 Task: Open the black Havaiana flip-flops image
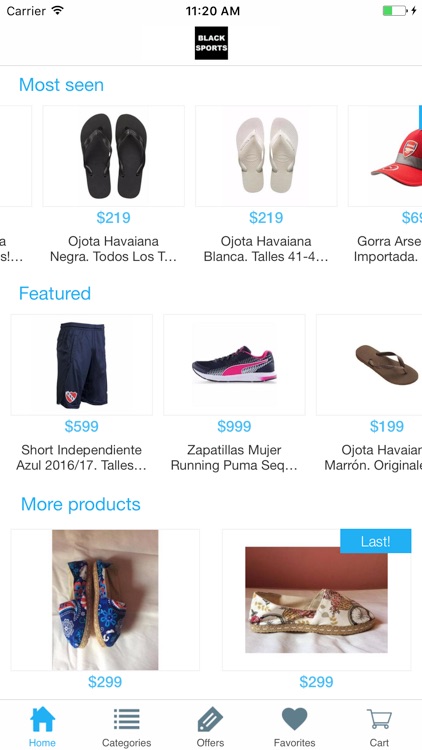point(114,156)
